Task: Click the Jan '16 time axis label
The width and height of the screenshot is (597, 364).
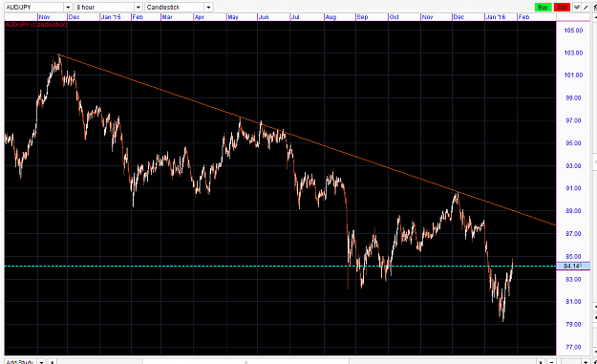Action: pyautogui.click(x=496, y=17)
